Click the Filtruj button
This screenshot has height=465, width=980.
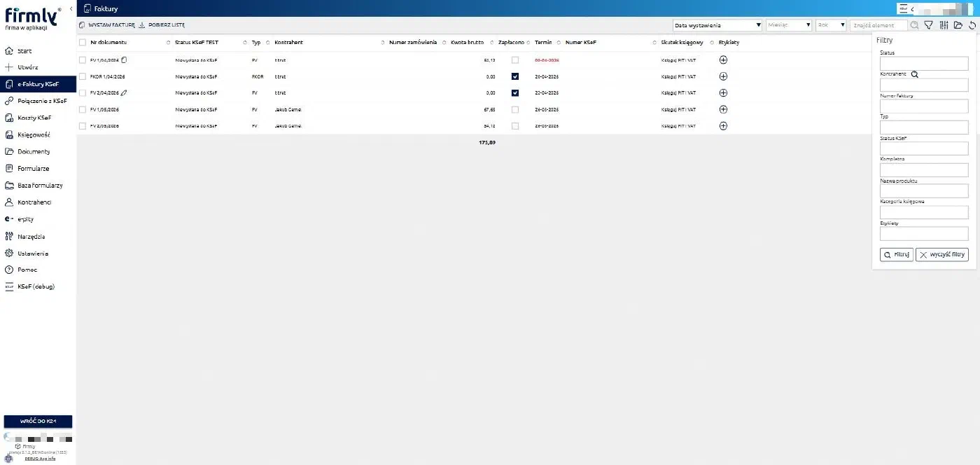pos(896,255)
